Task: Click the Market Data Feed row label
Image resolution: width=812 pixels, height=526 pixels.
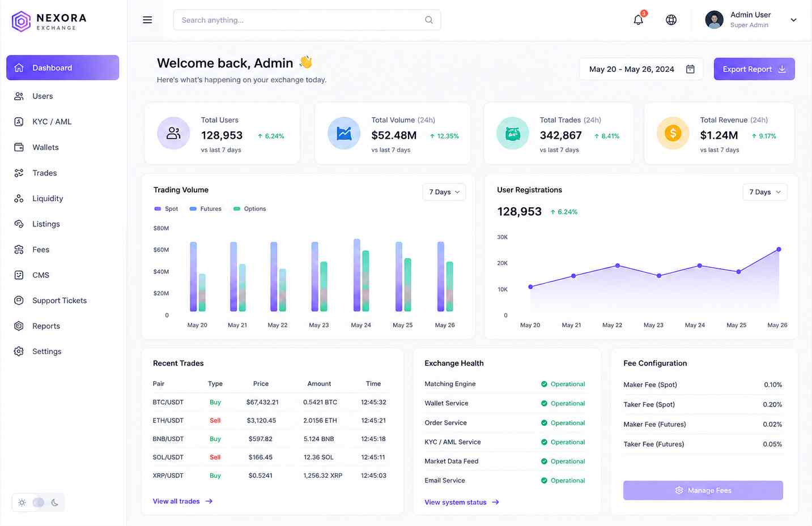Action: coord(451,461)
